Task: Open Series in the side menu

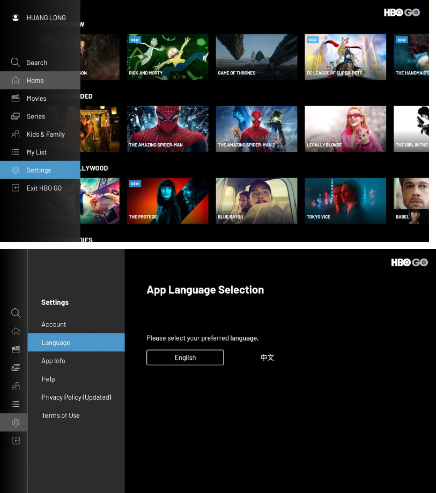Action: coord(40,116)
